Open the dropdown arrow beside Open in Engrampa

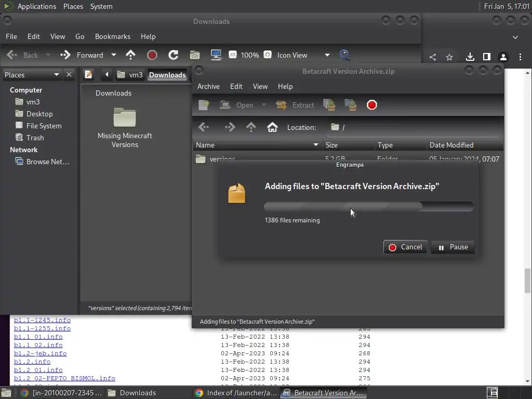[263, 105]
